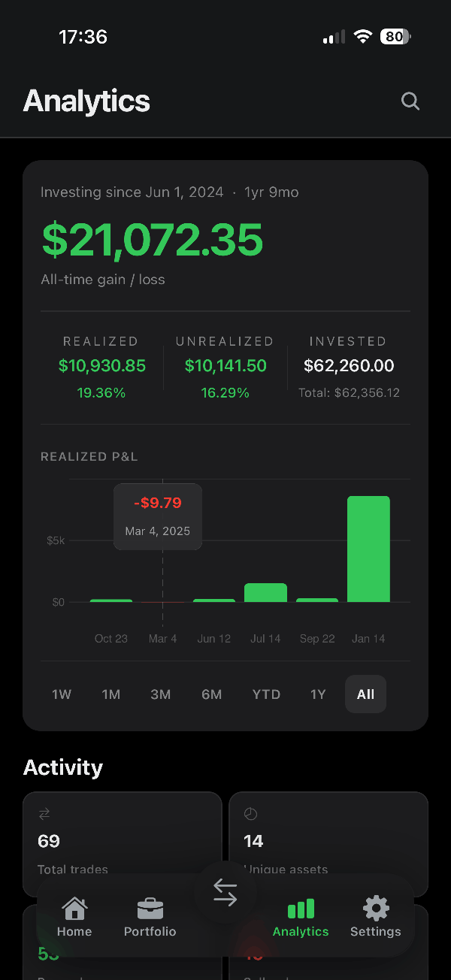Select the All timeframe tab

(365, 694)
